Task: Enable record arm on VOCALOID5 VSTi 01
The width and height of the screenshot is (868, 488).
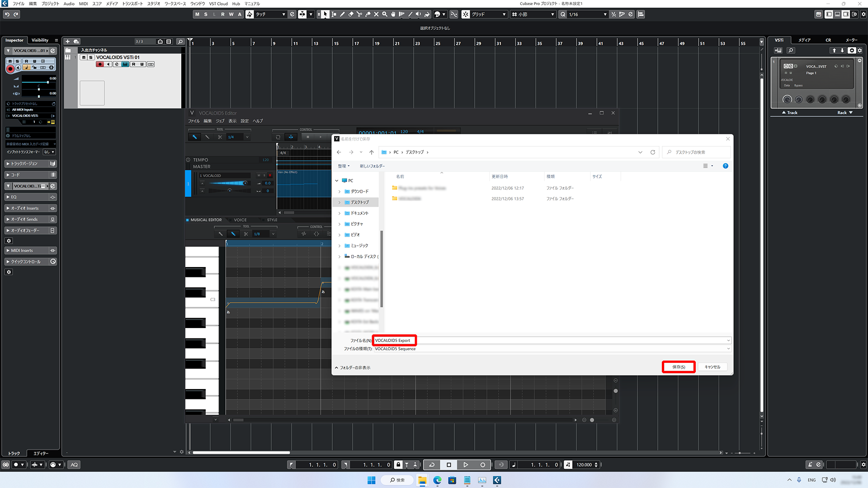Action: (x=100, y=64)
